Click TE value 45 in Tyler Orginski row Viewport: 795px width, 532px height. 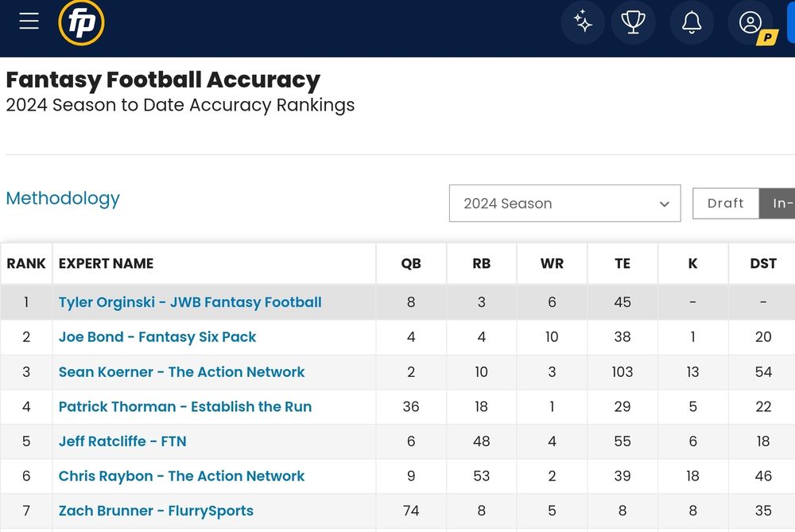(622, 302)
